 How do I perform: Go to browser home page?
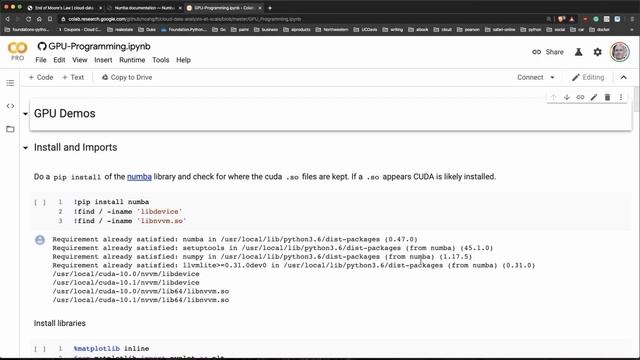[x=39, y=19]
